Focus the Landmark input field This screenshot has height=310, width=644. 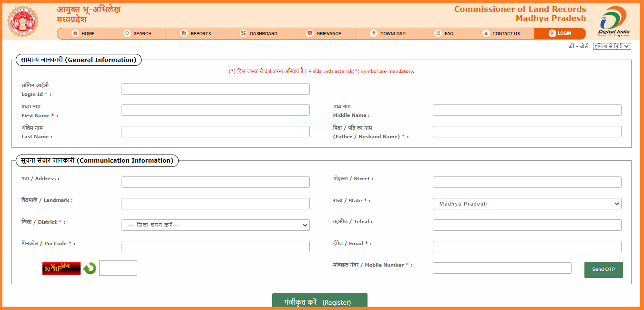click(215, 204)
